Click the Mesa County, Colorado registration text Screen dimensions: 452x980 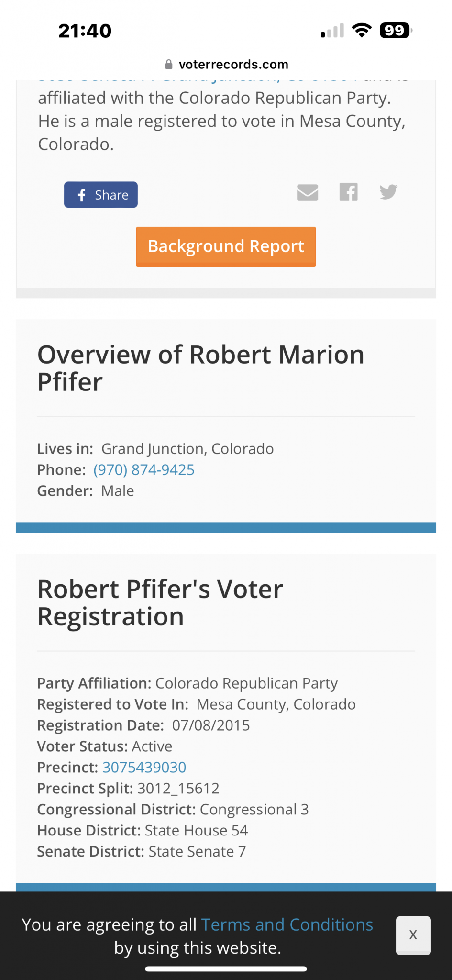[x=276, y=704]
